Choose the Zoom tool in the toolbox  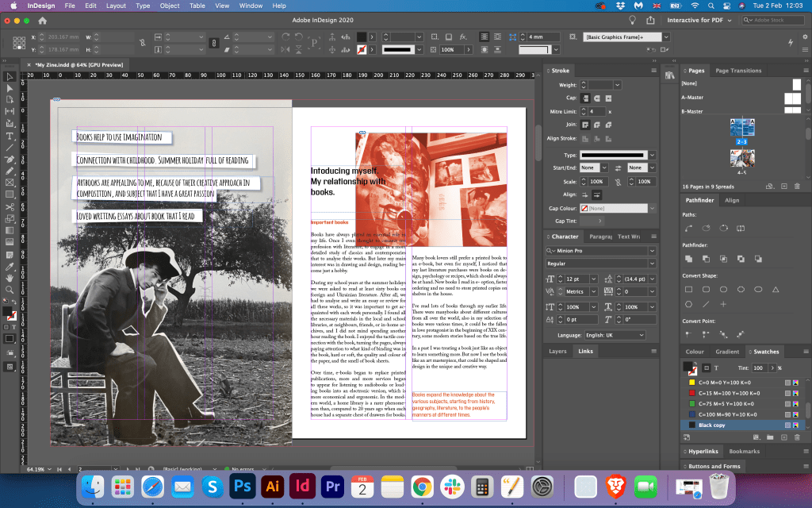coord(10,290)
